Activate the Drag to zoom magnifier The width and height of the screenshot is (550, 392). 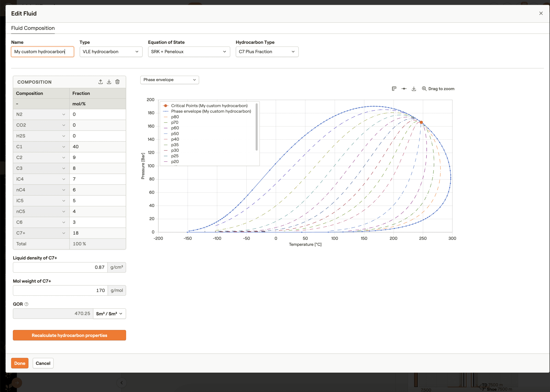424,89
